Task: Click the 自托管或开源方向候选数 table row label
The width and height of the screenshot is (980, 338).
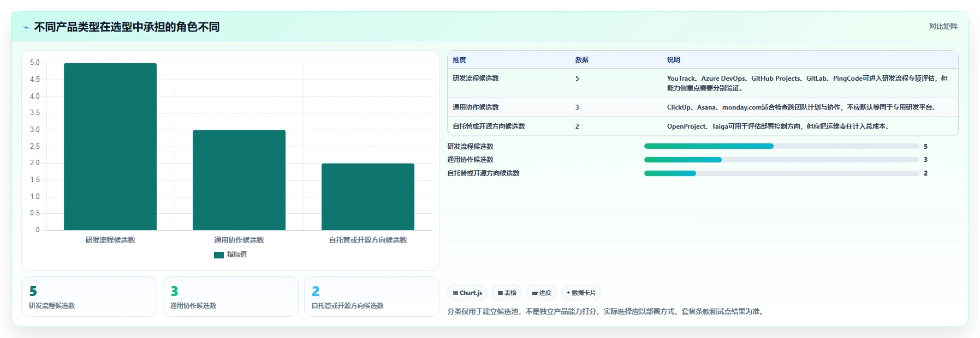Action: click(x=489, y=126)
